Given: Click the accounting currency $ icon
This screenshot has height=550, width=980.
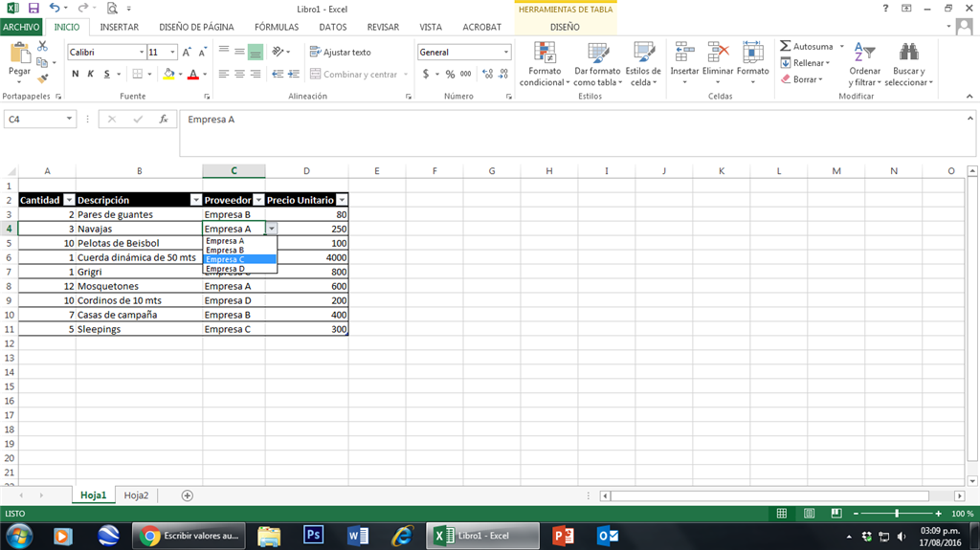Looking at the screenshot, I should pyautogui.click(x=426, y=74).
